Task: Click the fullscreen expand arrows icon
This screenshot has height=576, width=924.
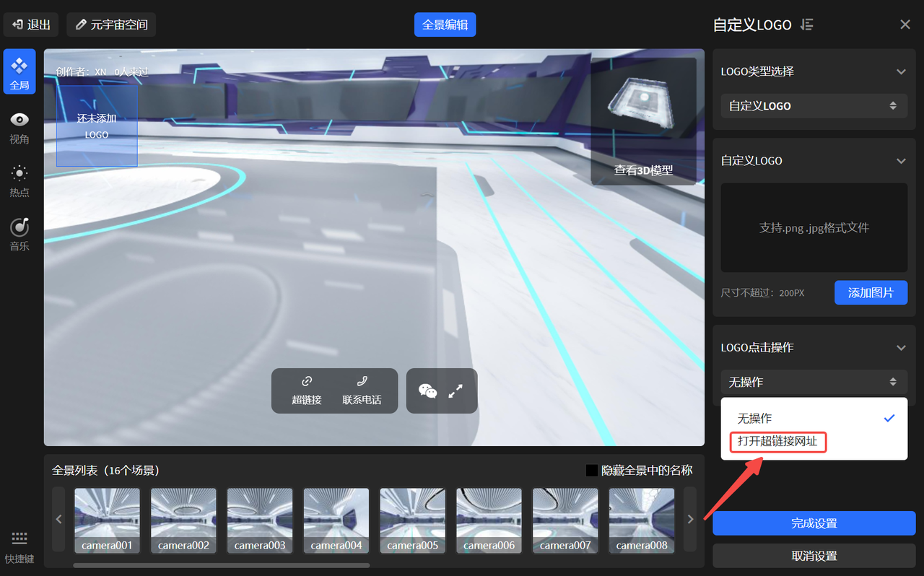Action: tap(456, 390)
